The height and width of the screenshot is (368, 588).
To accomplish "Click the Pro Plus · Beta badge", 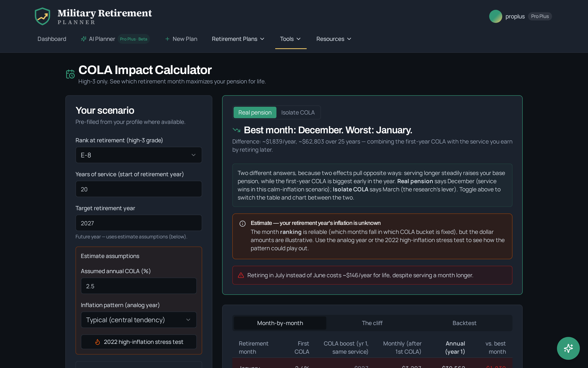I will tap(134, 39).
